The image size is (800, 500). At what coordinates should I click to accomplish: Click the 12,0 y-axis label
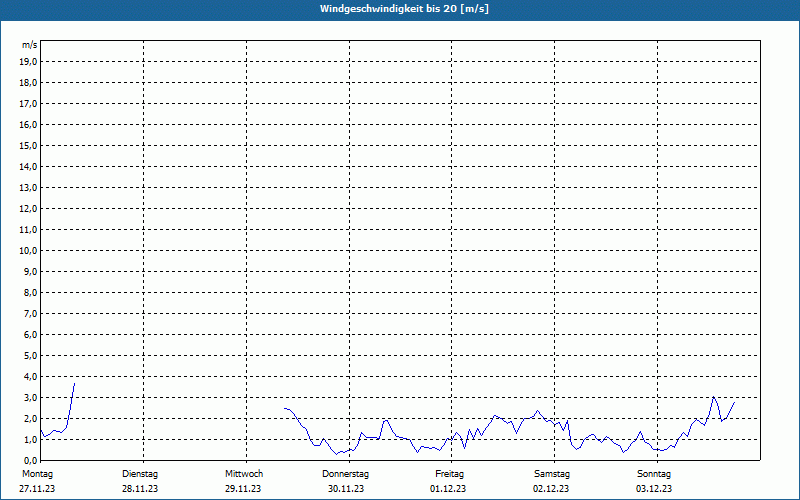tap(30, 209)
